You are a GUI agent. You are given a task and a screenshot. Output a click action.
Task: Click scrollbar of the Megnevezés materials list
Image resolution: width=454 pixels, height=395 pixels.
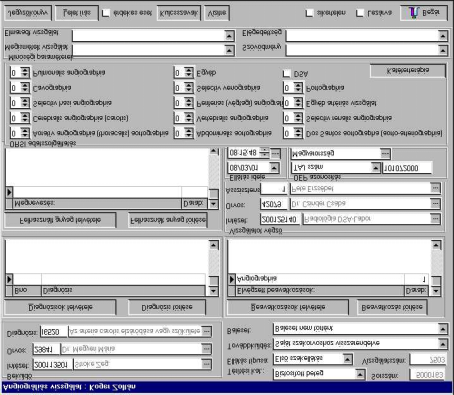click(214, 178)
